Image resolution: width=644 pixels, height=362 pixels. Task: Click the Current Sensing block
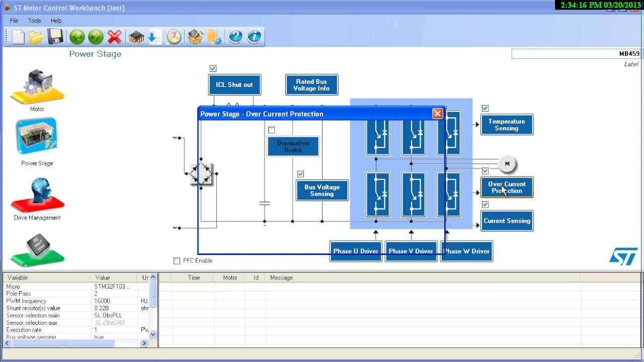coord(507,221)
